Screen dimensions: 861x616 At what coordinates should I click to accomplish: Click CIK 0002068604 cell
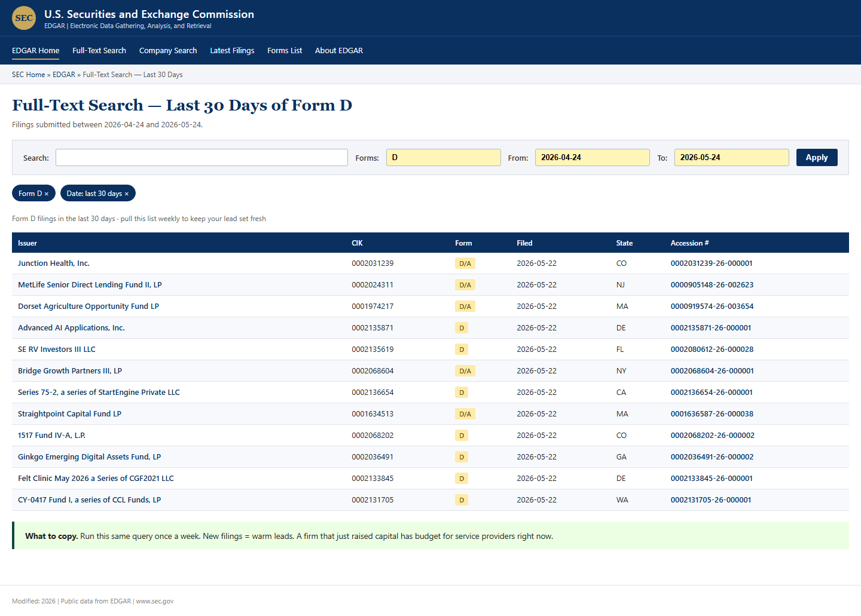(x=373, y=371)
